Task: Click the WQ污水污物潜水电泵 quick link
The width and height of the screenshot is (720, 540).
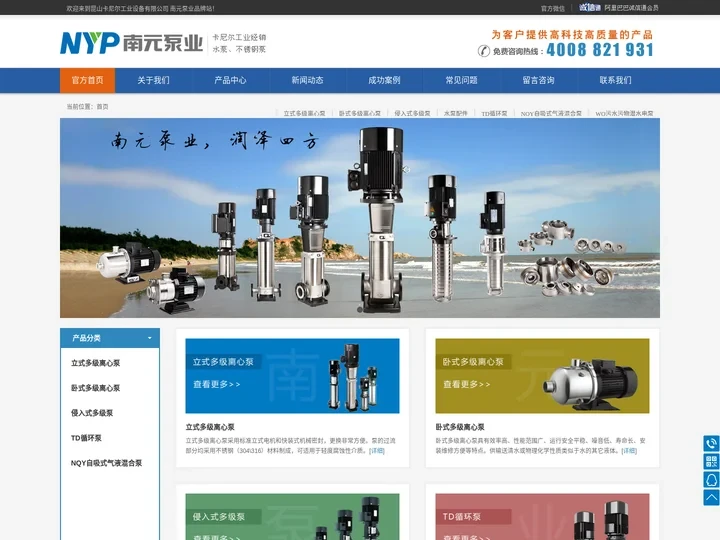Action: [624, 113]
